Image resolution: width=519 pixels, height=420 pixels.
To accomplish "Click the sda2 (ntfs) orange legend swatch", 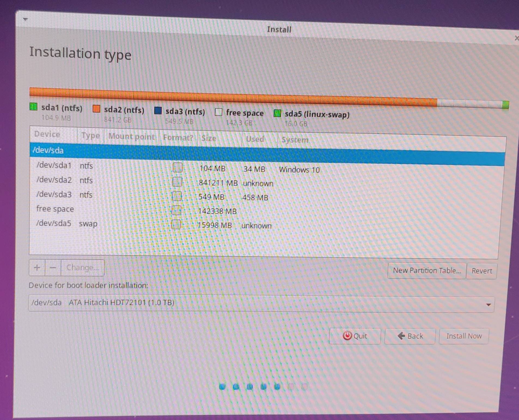I will 96,109.
